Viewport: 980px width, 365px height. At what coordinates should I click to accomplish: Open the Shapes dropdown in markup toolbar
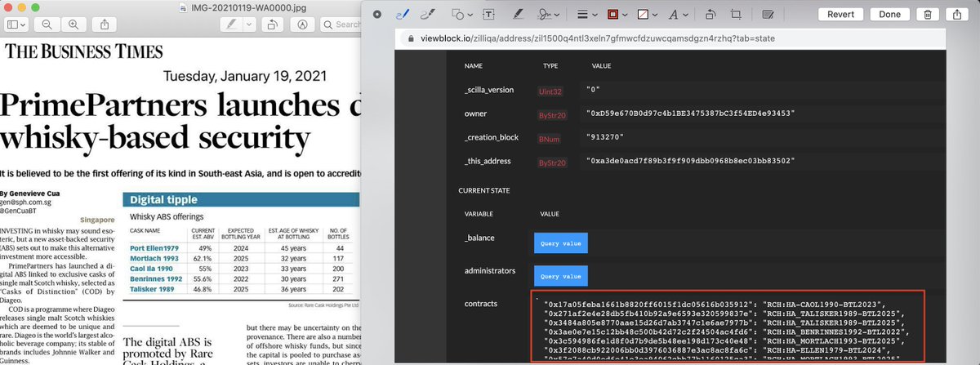coord(462,14)
